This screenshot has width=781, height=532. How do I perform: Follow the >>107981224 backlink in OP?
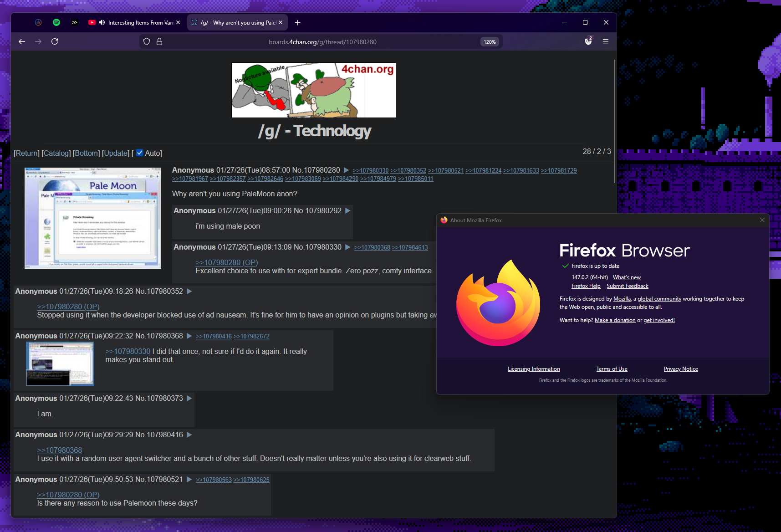coord(483,171)
